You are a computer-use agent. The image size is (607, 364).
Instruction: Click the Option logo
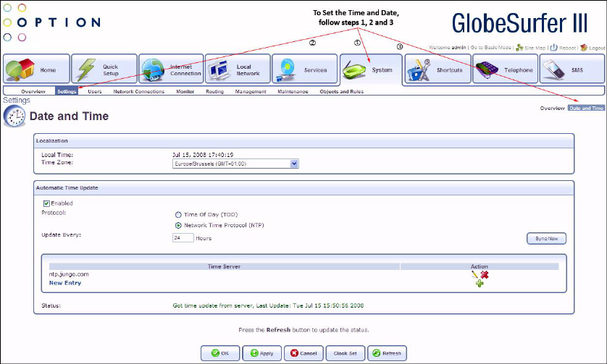click(51, 22)
